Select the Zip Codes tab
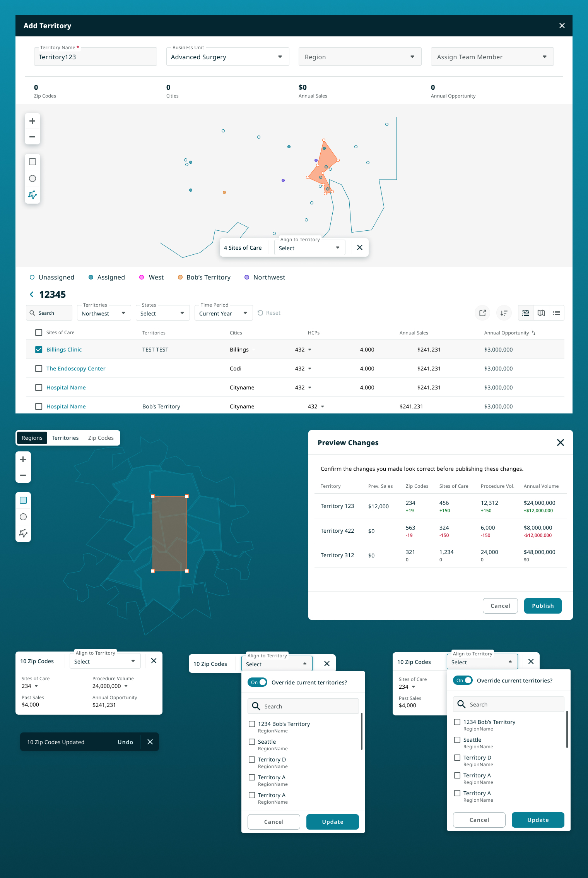Viewport: 588px width, 878px height. tap(101, 438)
